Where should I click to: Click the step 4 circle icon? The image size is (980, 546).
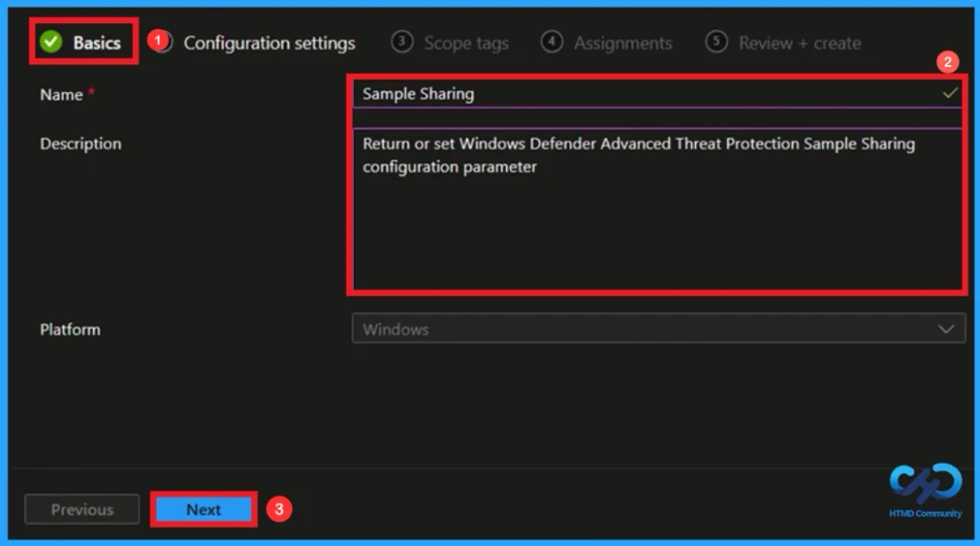click(x=551, y=42)
